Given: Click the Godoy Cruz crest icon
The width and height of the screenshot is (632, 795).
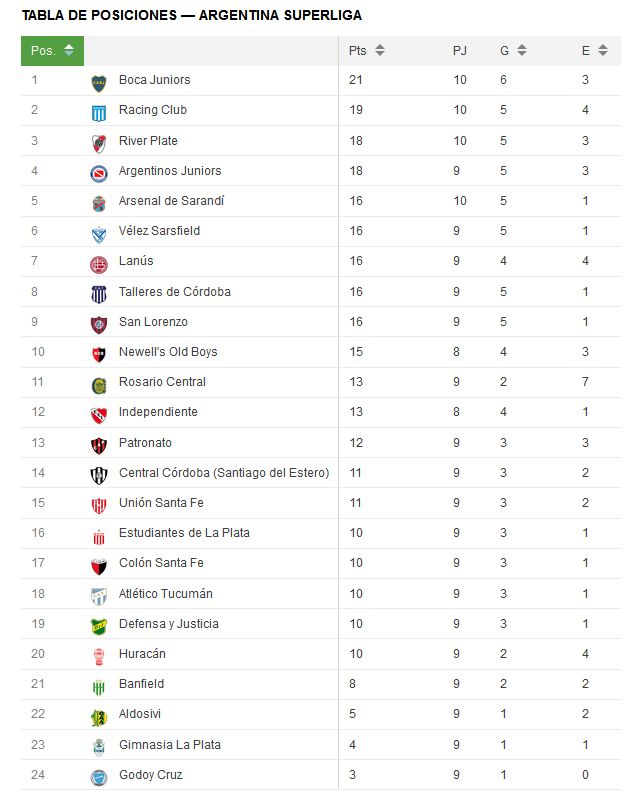Looking at the screenshot, I should click(x=99, y=778).
